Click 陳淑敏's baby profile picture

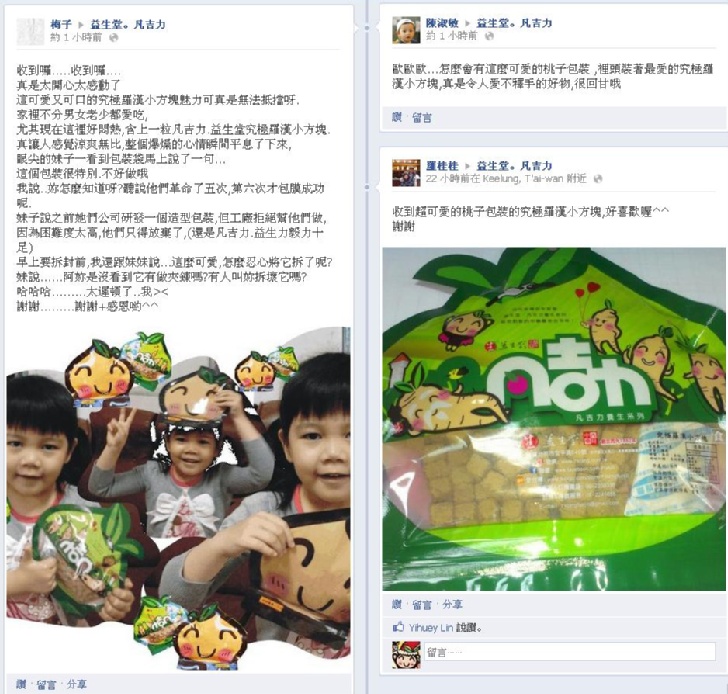coord(406,31)
